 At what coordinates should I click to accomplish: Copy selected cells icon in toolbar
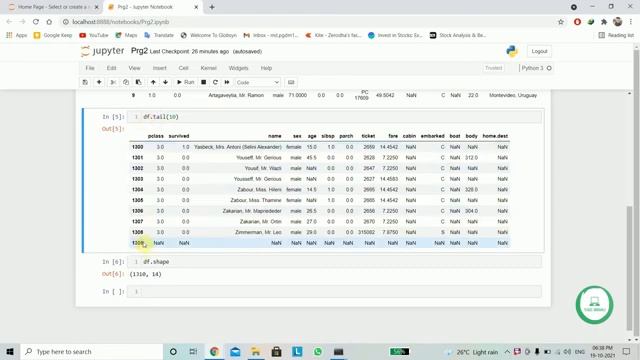click(x=126, y=82)
